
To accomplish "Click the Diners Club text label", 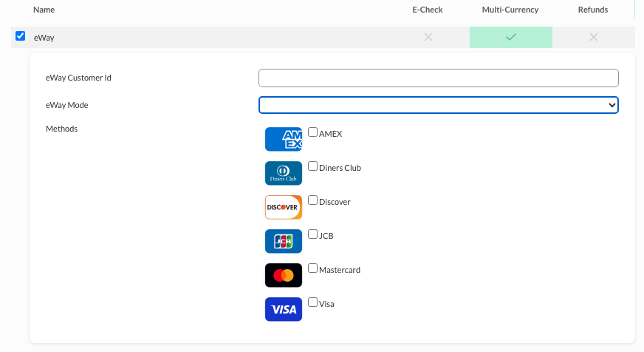I will (340, 168).
